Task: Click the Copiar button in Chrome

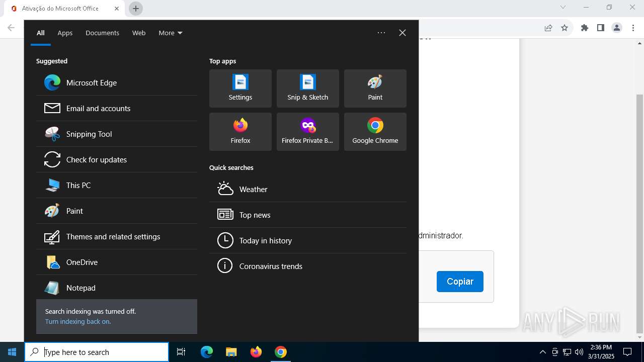Action: pyautogui.click(x=460, y=282)
